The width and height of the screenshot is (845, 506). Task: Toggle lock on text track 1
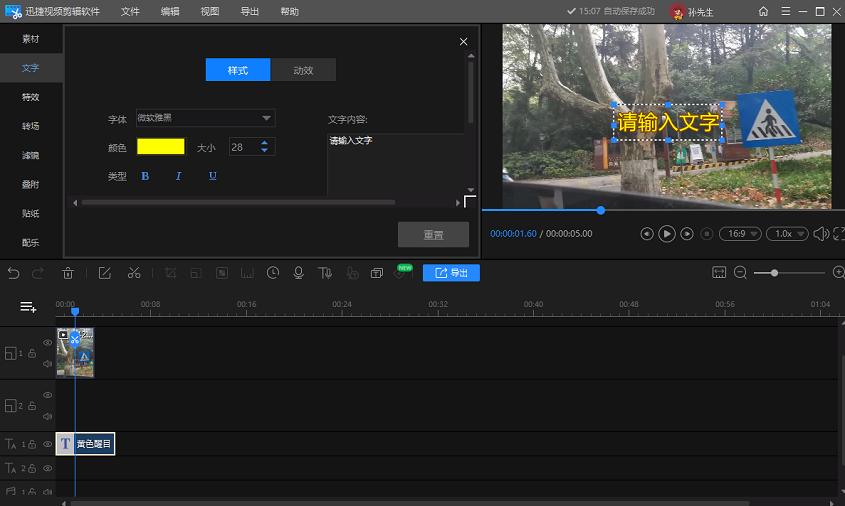click(x=32, y=444)
